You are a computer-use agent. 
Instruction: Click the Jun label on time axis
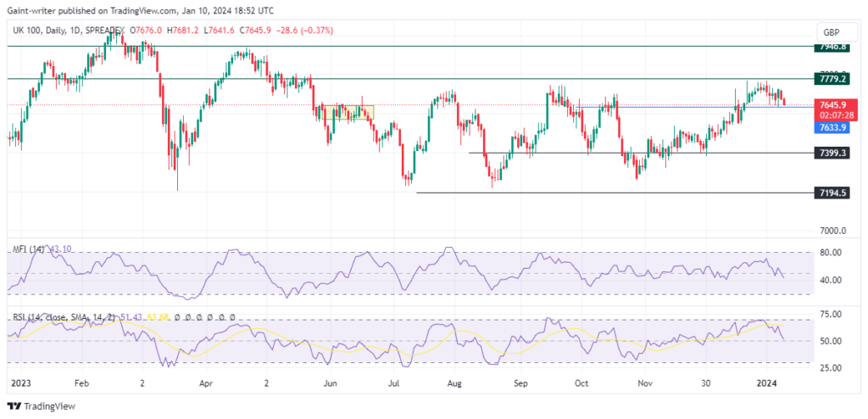[331, 383]
